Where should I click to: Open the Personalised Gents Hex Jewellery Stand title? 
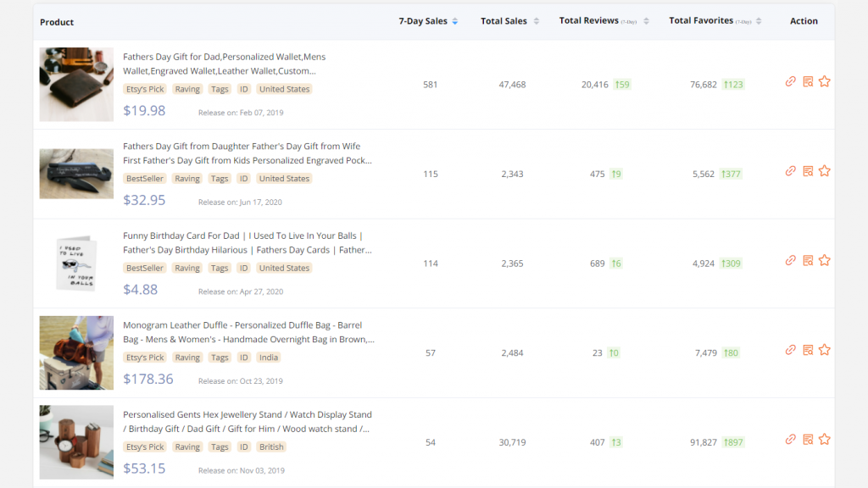(247, 422)
